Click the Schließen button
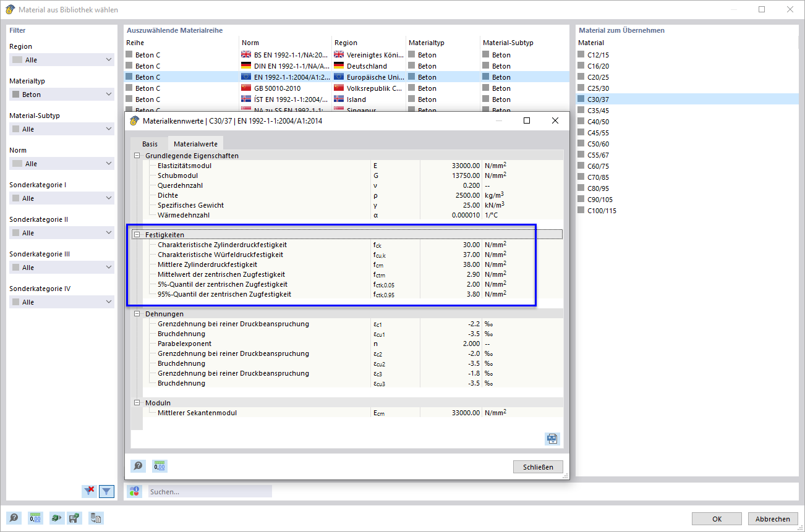Screen dimensions: 805x532 [538, 467]
